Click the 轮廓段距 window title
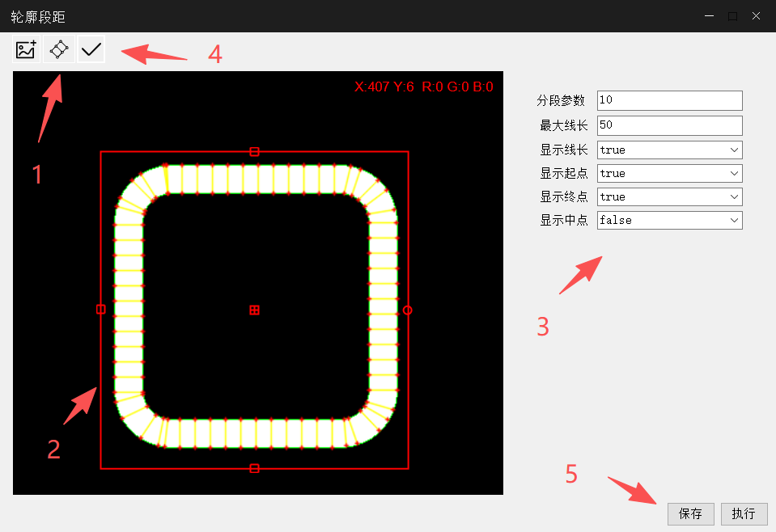Image resolution: width=776 pixels, height=532 pixels. pos(38,17)
